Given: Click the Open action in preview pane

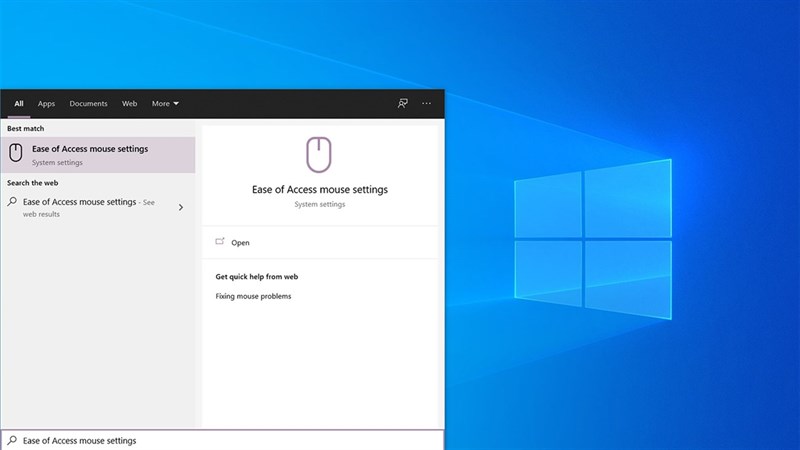Looking at the screenshot, I should 320,242.
